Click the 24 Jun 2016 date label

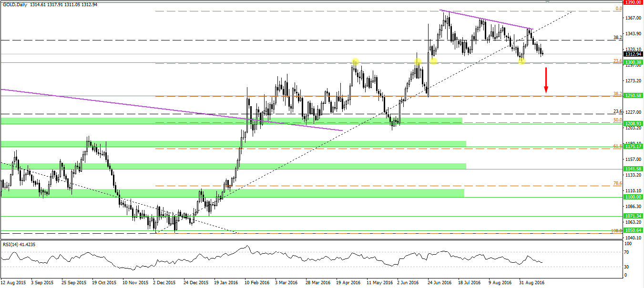pyautogui.click(x=440, y=282)
